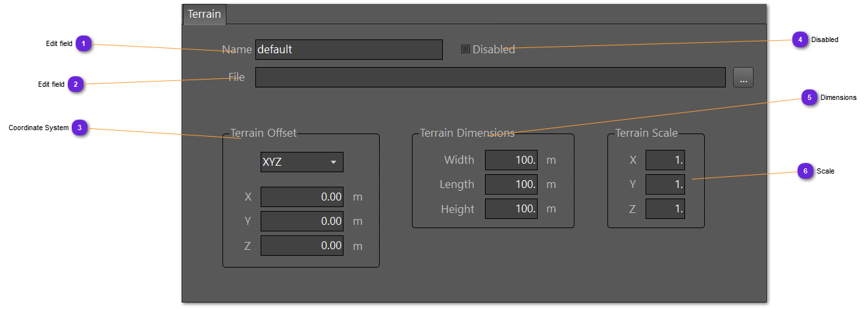
Task: Click the purple annotation marker 1
Action: tap(84, 43)
